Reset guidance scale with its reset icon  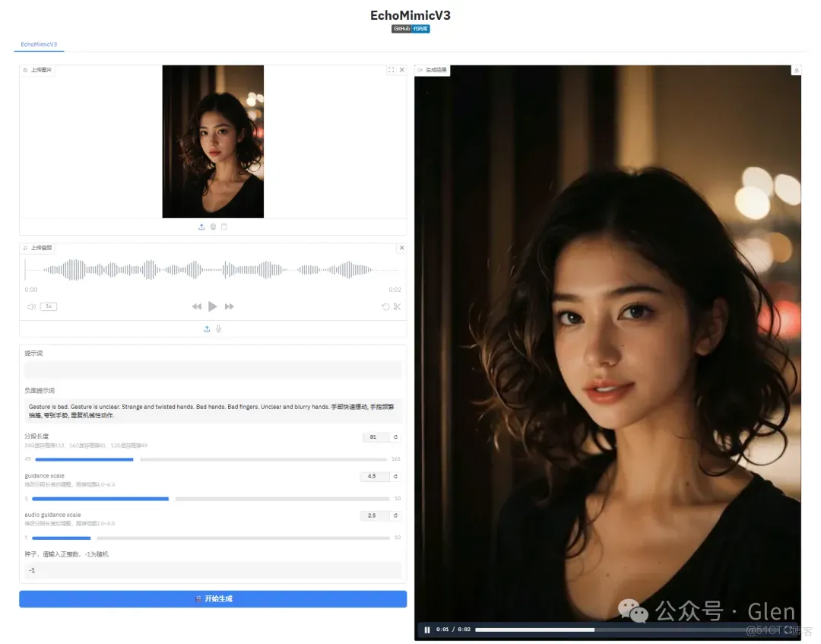396,476
